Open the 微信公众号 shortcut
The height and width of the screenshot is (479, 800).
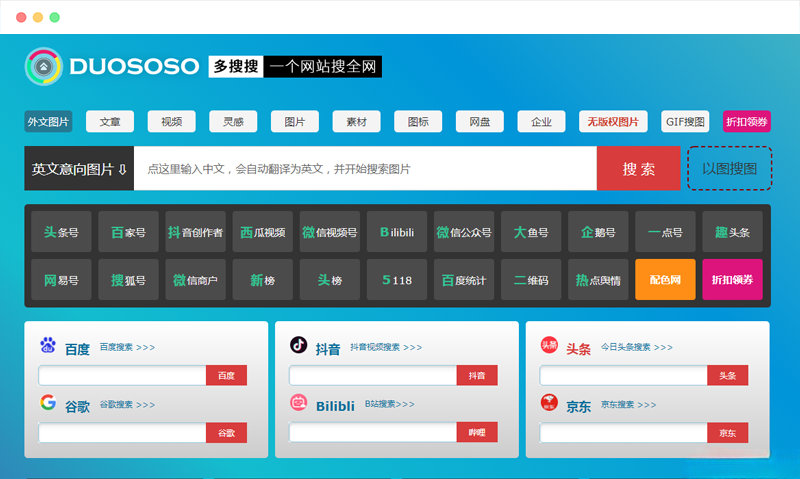pyautogui.click(x=464, y=232)
